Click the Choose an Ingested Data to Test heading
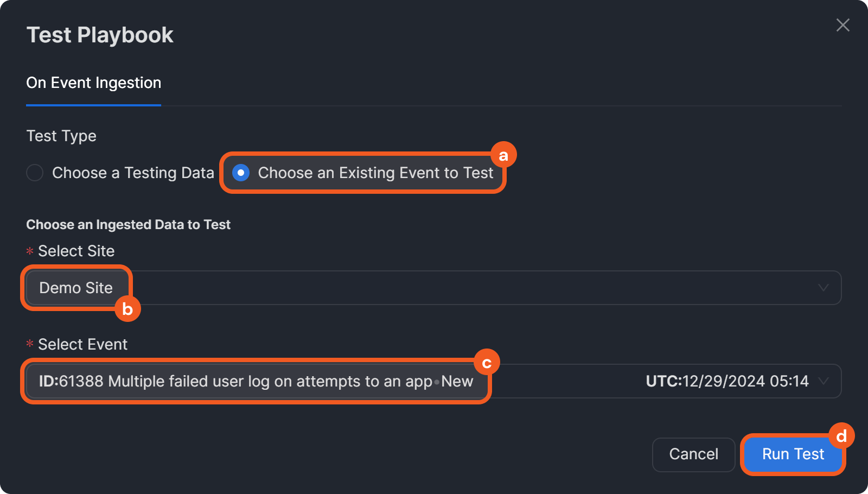 (128, 225)
